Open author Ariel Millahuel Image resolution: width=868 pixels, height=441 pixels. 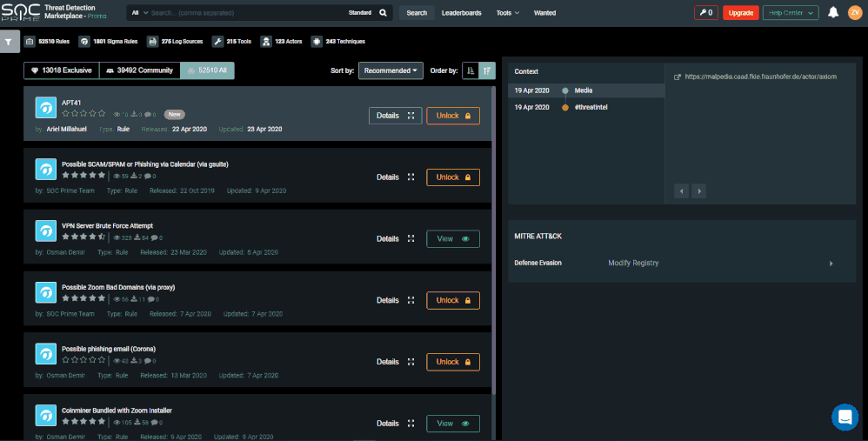pos(66,129)
